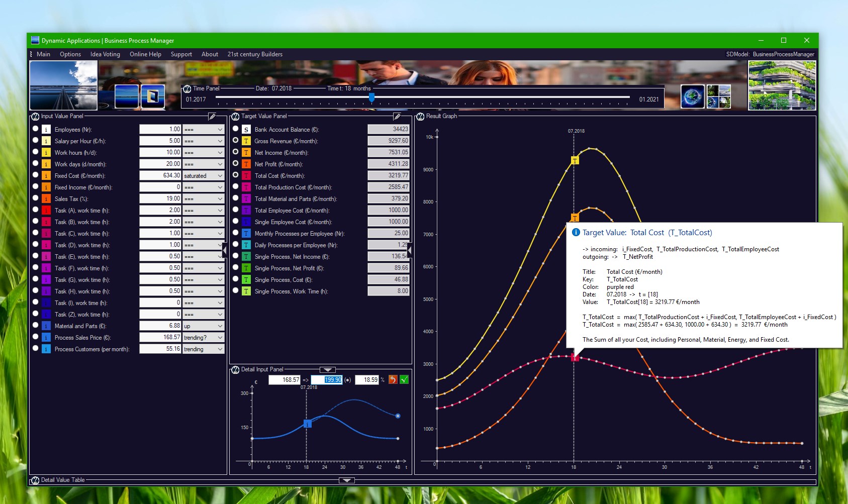
Task: Click the Process Customers 55.16 value field
Action: point(160,349)
